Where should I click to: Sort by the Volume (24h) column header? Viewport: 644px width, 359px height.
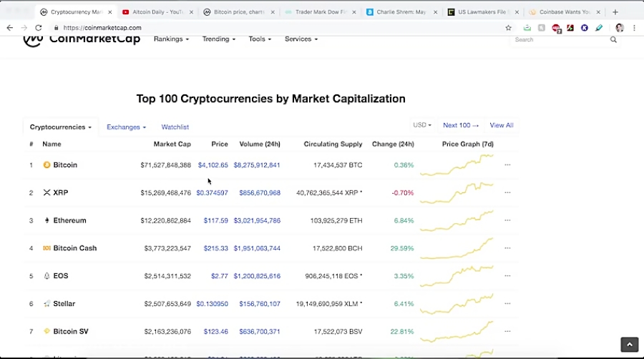click(260, 144)
